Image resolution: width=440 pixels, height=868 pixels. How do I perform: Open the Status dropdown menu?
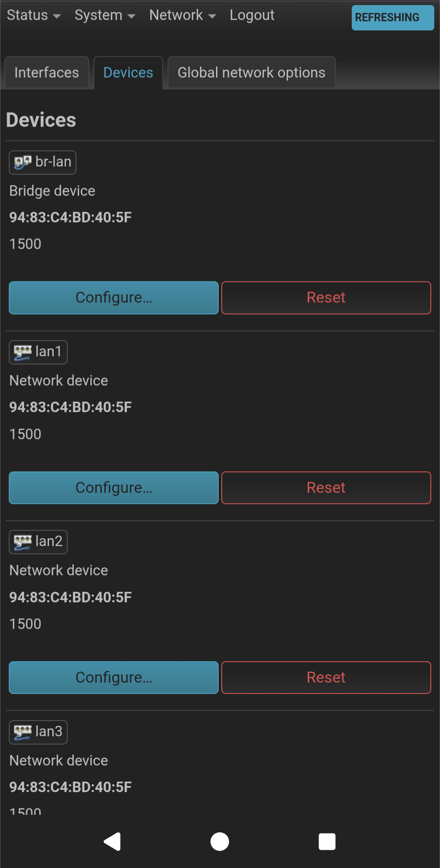tap(33, 15)
